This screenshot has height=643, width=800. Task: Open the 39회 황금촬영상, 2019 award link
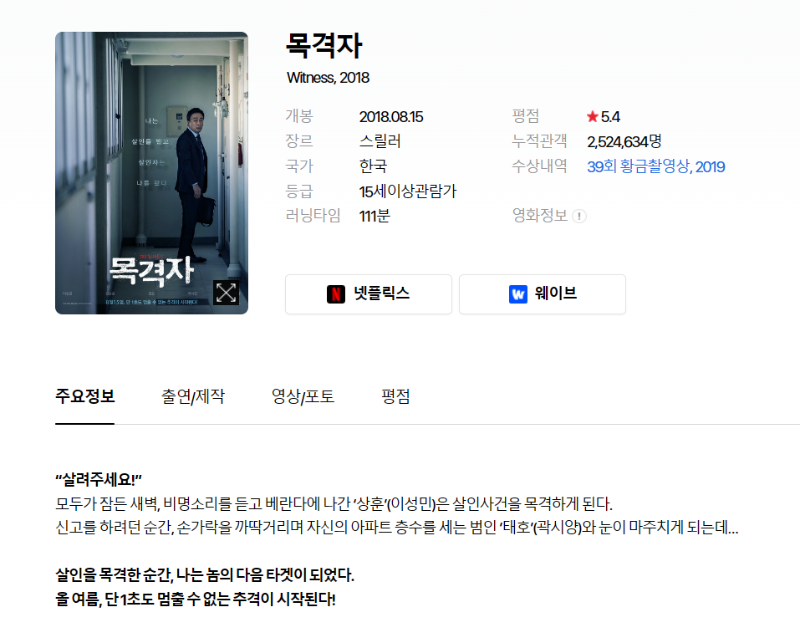coord(656,166)
